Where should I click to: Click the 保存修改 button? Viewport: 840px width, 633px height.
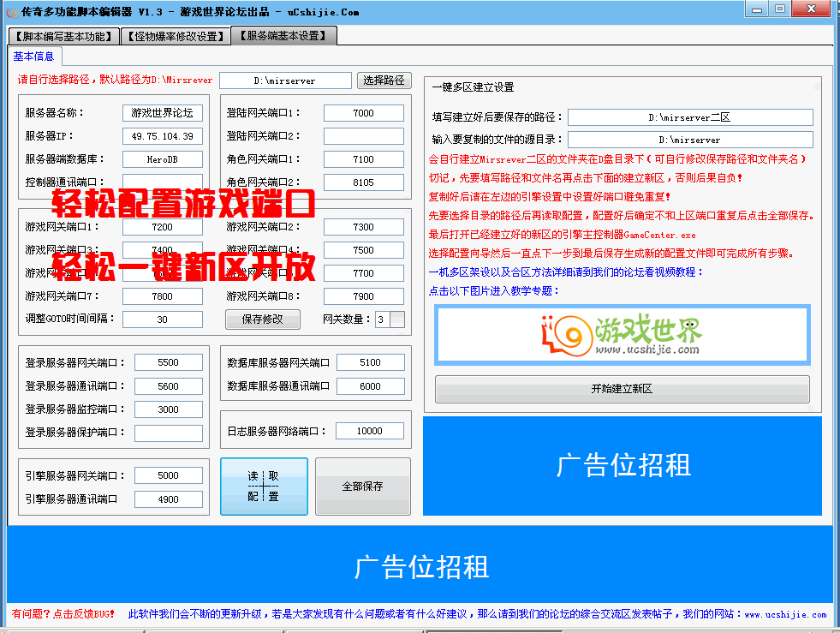pos(263,319)
